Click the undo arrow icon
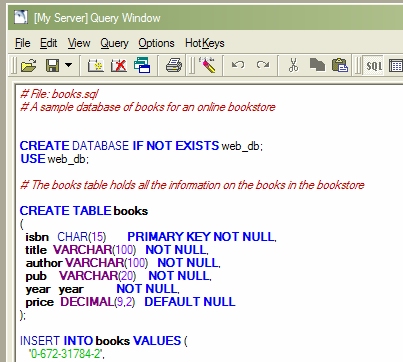 pos(238,65)
